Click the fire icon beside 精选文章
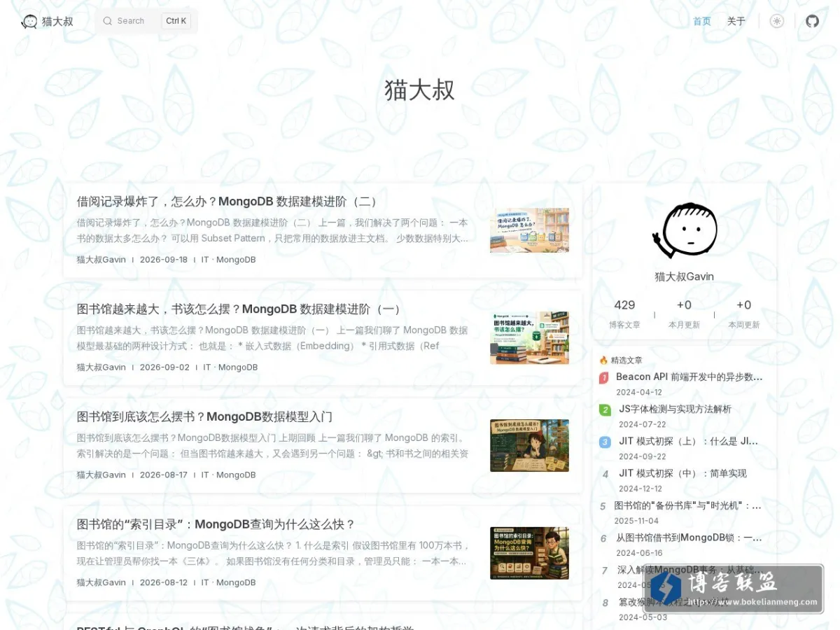Viewport: 840px width, 630px height. (x=603, y=360)
